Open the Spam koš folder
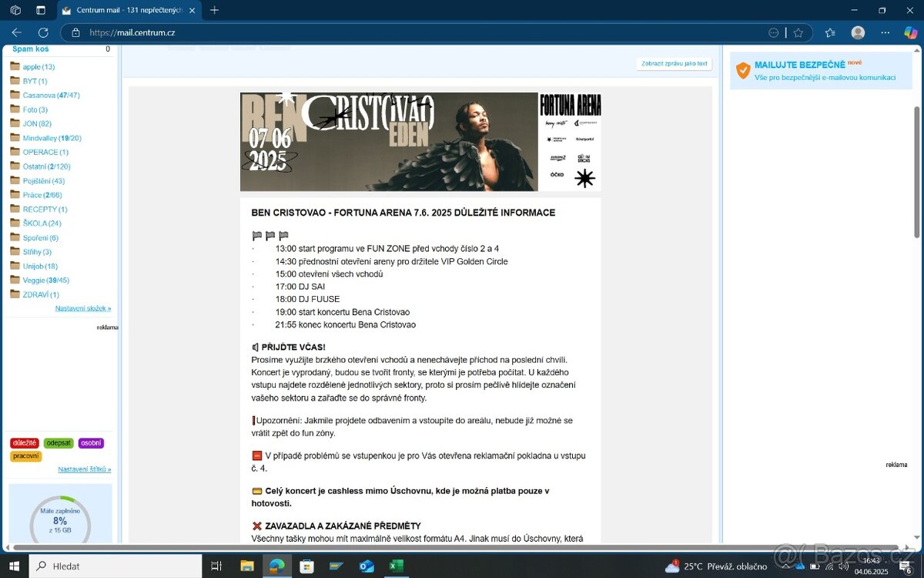The height and width of the screenshot is (578, 924). coord(31,49)
